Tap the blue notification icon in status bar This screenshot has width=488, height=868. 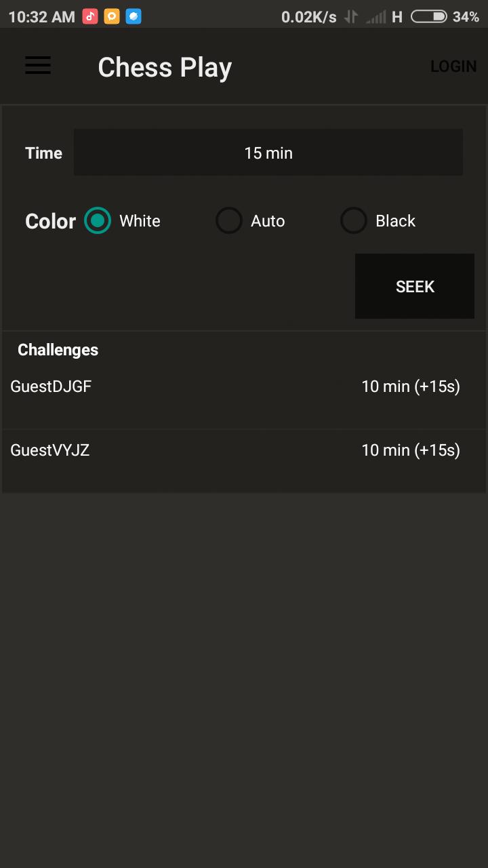click(134, 16)
